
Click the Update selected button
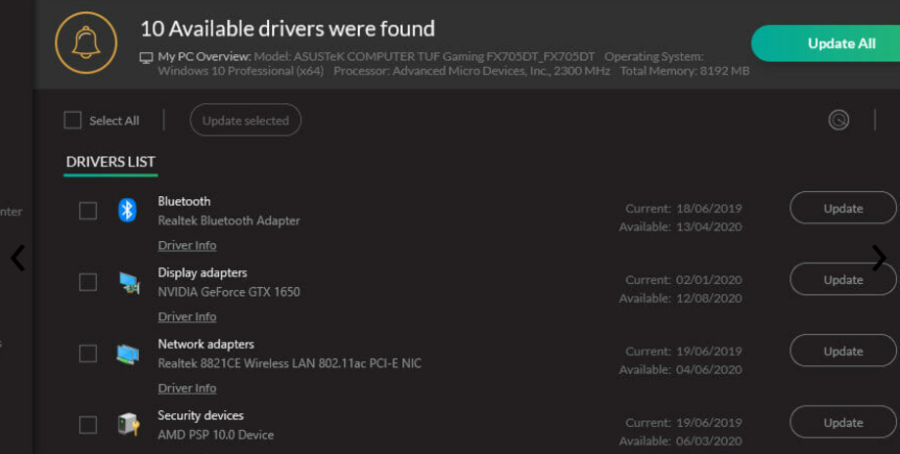point(245,121)
